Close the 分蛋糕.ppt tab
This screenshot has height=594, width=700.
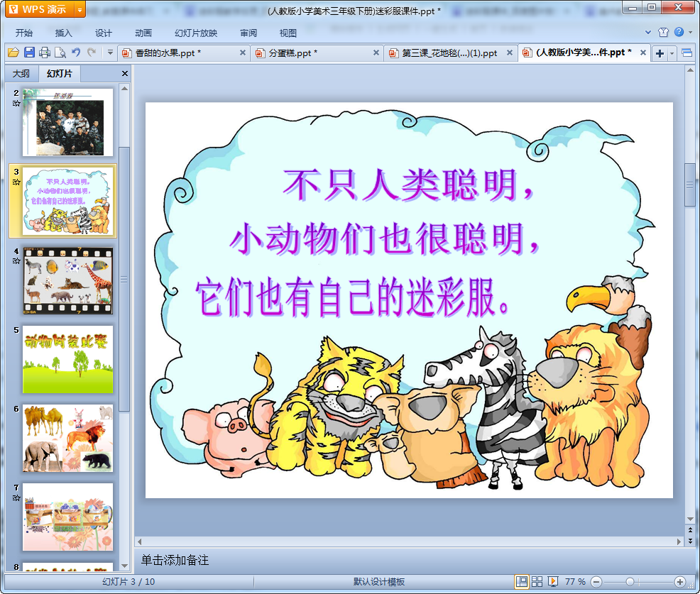(376, 53)
